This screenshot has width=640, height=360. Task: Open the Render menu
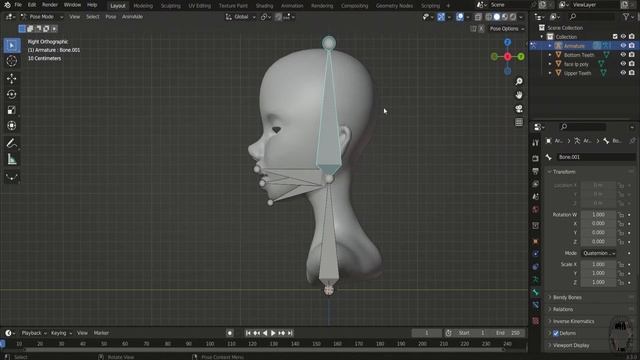pyautogui.click(x=50, y=5)
